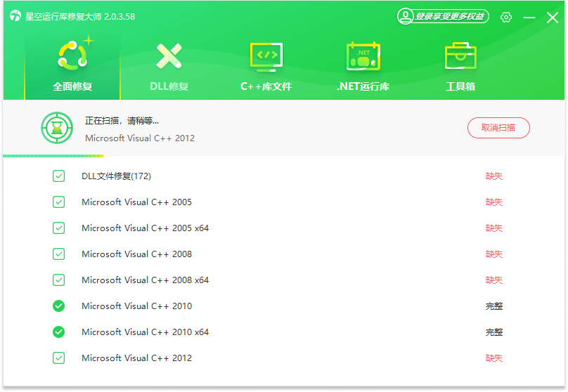Image resolution: width=568 pixels, height=392 pixels.
Task: Open the C++库文件 tab
Action: click(x=266, y=66)
